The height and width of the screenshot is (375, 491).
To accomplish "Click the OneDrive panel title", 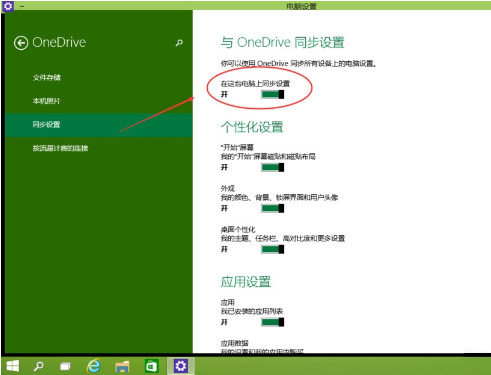I will click(x=59, y=42).
